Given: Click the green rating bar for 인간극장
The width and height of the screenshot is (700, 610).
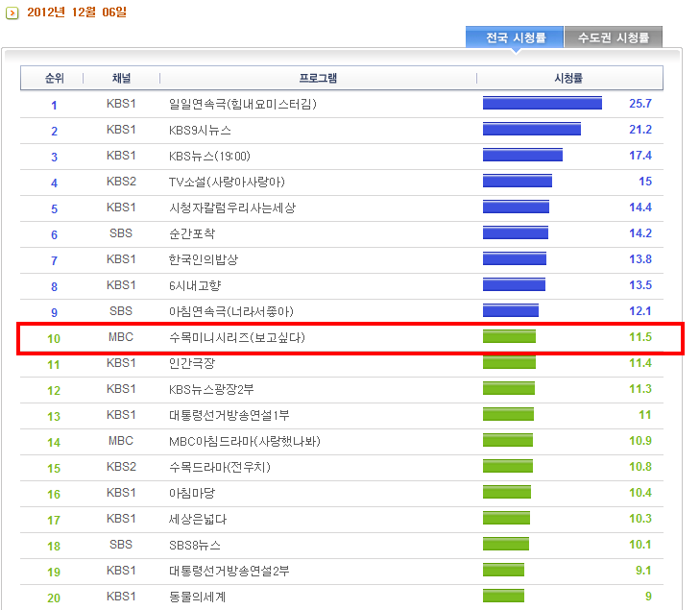Looking at the screenshot, I should click(509, 362).
